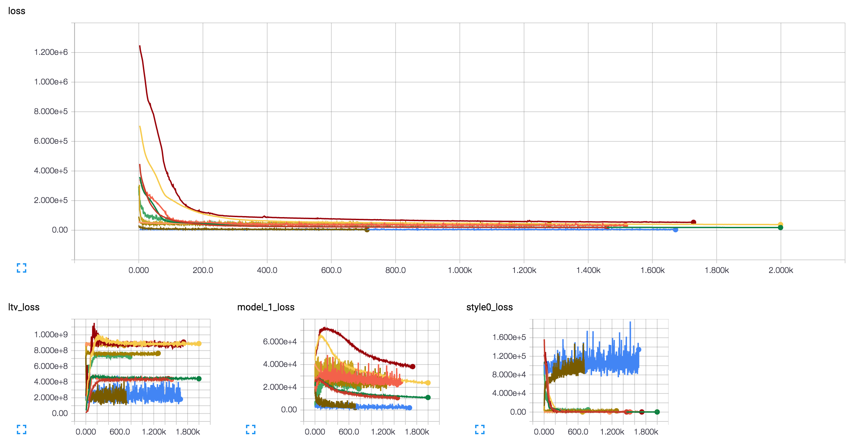Viewport: 868px width, 447px height.
Task: Click the 1.400k x-axis label on loss chart
Action: click(588, 270)
